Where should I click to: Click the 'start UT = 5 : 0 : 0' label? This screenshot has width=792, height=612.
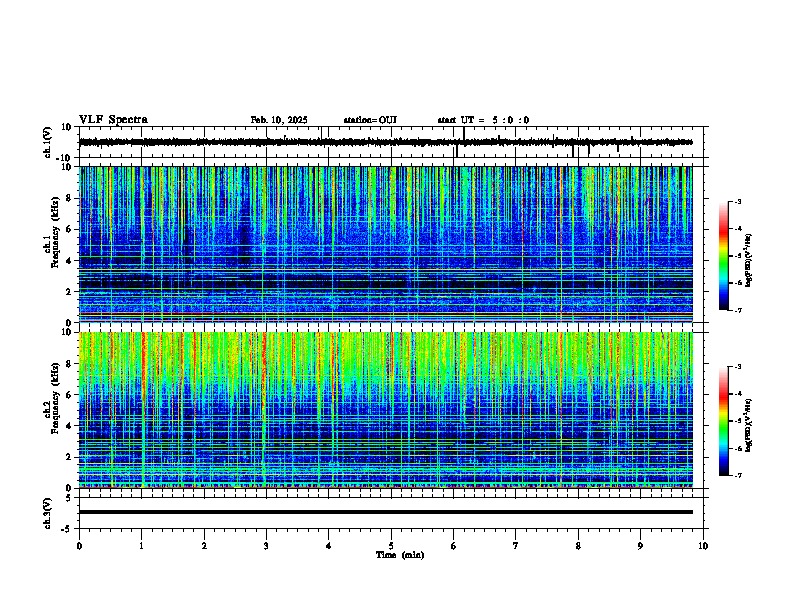point(483,120)
